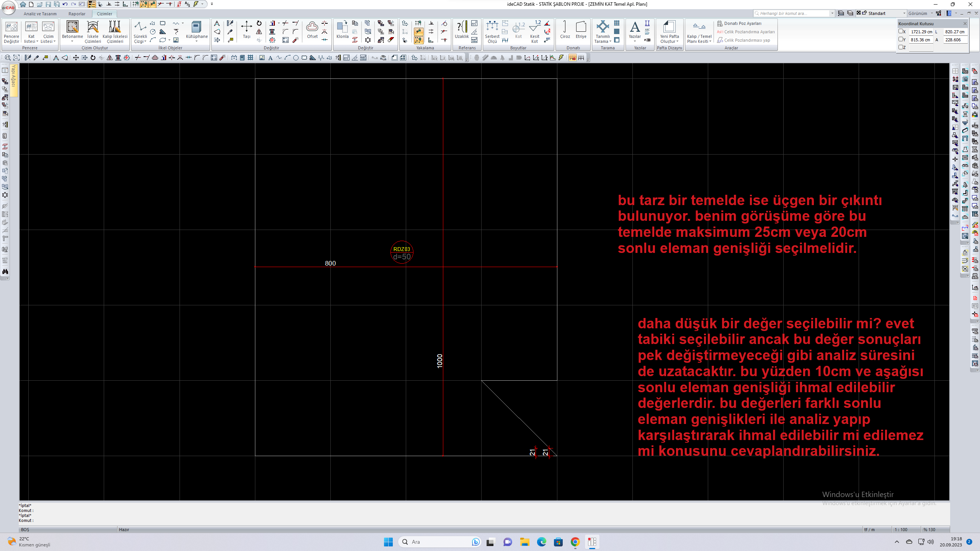Toggle the highlighted layer-list button in quick access bar
The height and width of the screenshot is (551, 980).
[91, 4]
